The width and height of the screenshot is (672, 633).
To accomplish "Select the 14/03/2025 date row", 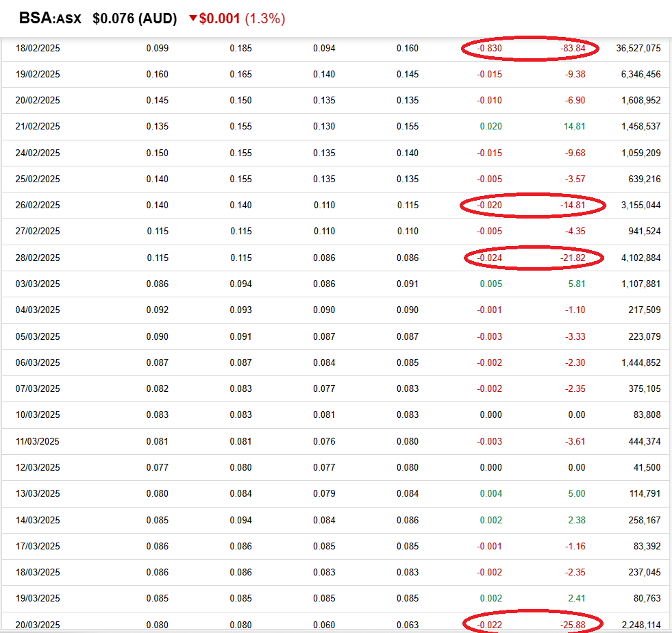I will tap(38, 520).
